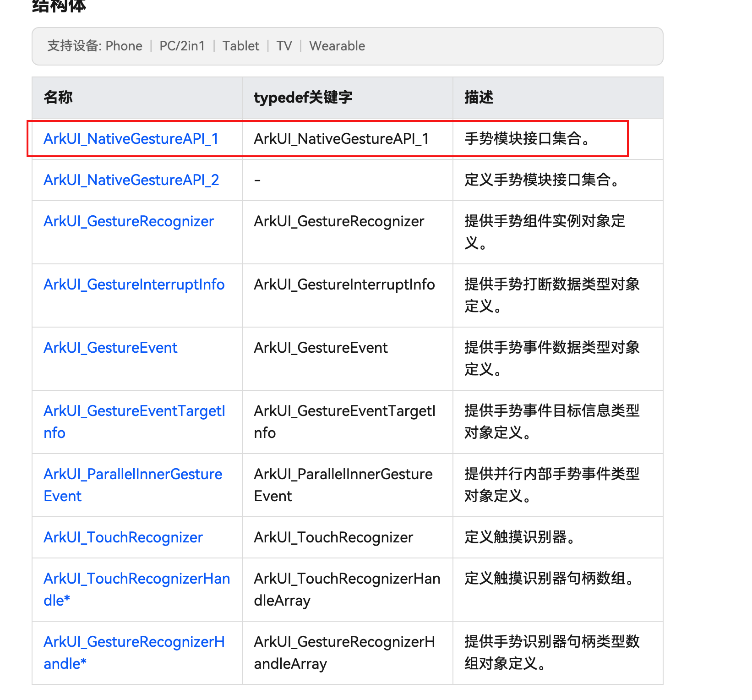The image size is (752, 700).
Task: Open the ArkUI_GestureRecognizer documentation link
Action: [x=129, y=221]
